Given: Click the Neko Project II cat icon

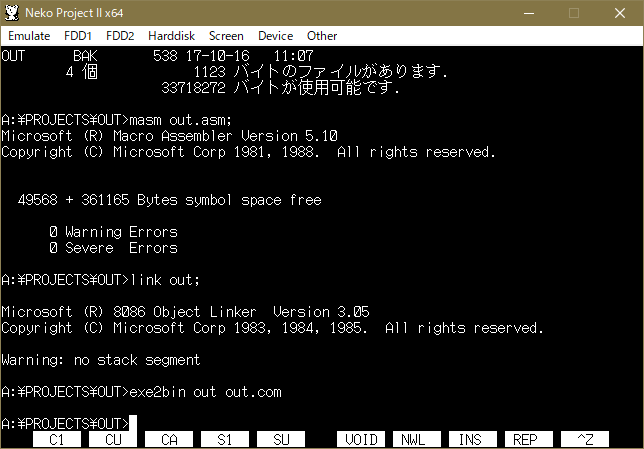Looking at the screenshot, I should (12, 13).
